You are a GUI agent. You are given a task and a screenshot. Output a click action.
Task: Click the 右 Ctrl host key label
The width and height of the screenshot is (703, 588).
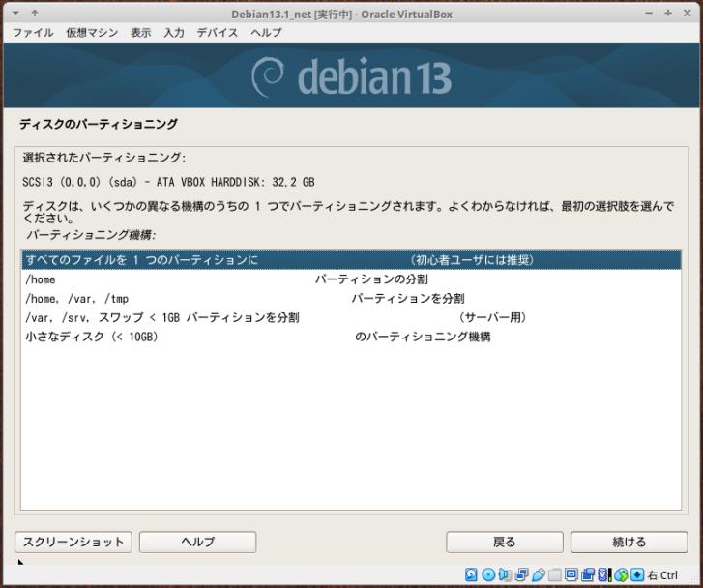click(x=662, y=575)
